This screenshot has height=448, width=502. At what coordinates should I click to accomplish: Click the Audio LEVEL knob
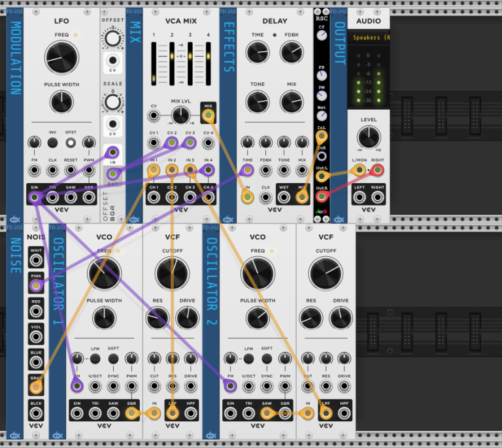pyautogui.click(x=369, y=137)
